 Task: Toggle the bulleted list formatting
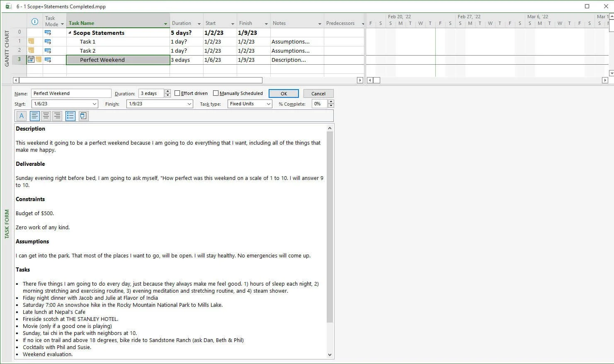tap(70, 116)
